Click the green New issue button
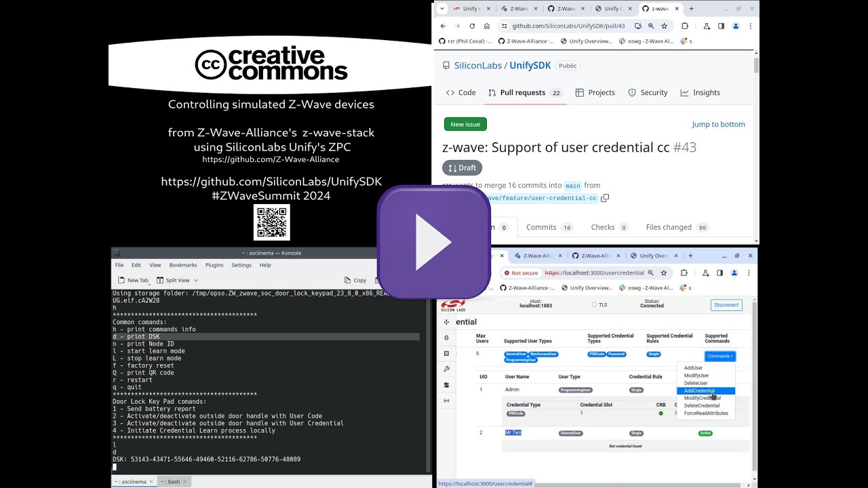 465,124
